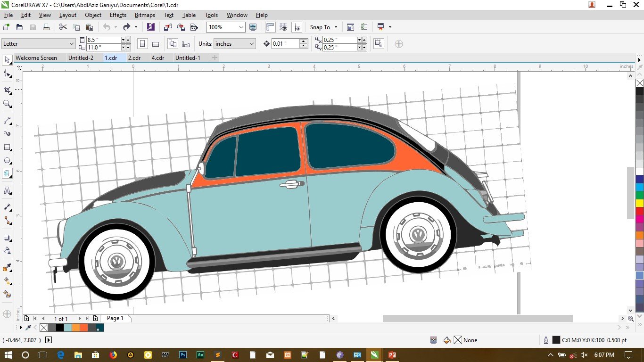The width and height of the screenshot is (644, 362).
Task: Go to the last page navigation arrow
Action: pos(87,319)
